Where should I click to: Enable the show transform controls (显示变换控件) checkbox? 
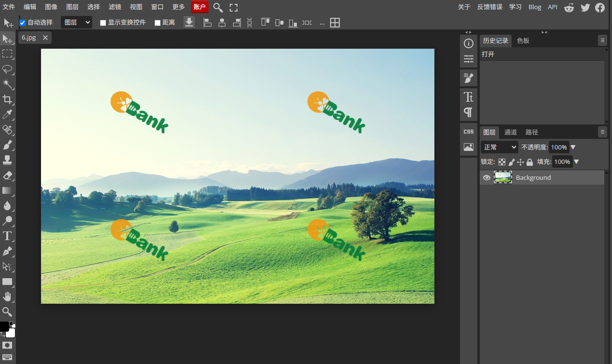coord(103,23)
